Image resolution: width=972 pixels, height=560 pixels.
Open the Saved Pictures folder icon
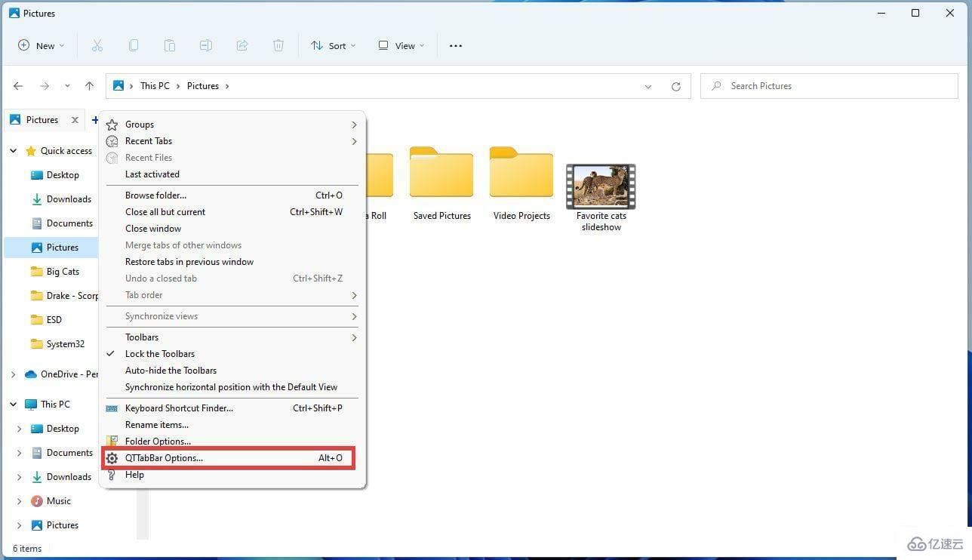(441, 173)
